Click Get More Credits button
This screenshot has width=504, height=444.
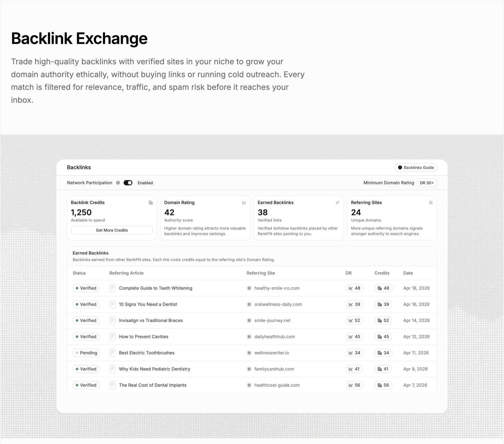click(x=112, y=230)
